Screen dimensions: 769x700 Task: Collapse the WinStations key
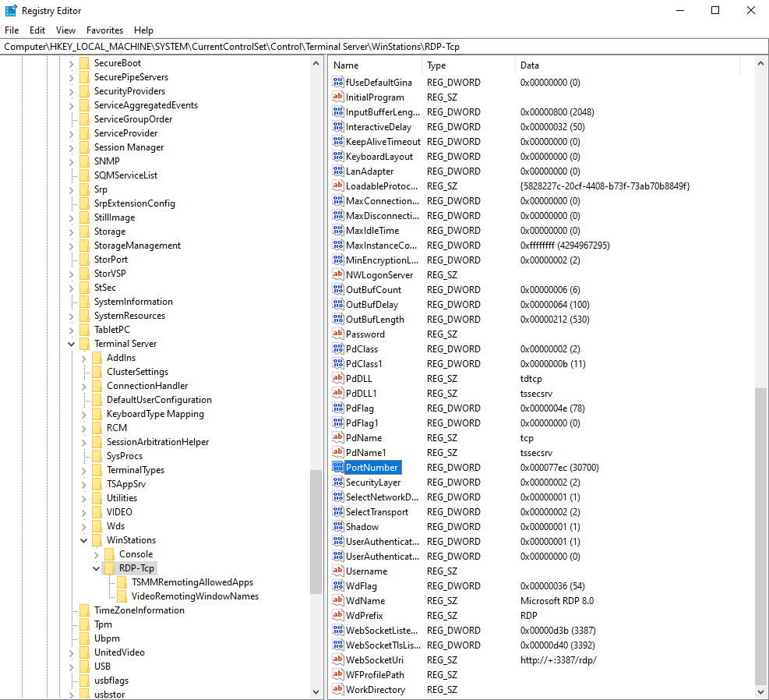(84, 540)
